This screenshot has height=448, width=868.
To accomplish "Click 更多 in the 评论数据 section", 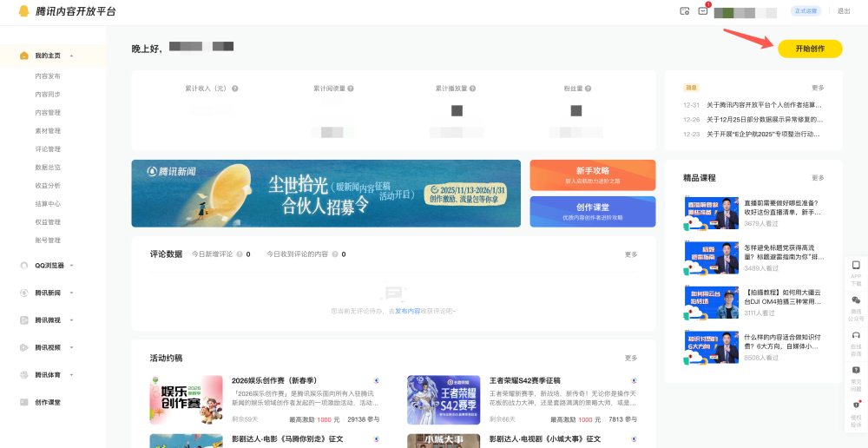I will pos(631,254).
